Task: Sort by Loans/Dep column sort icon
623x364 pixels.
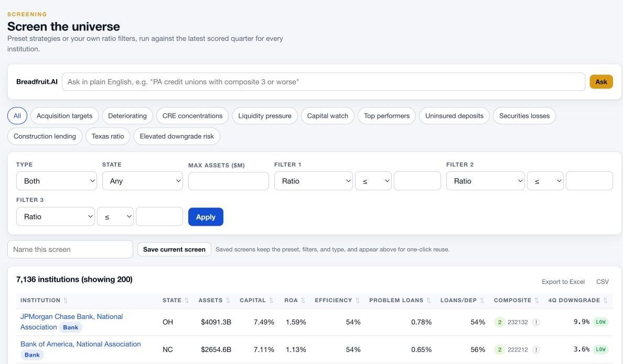Action: [481, 301]
